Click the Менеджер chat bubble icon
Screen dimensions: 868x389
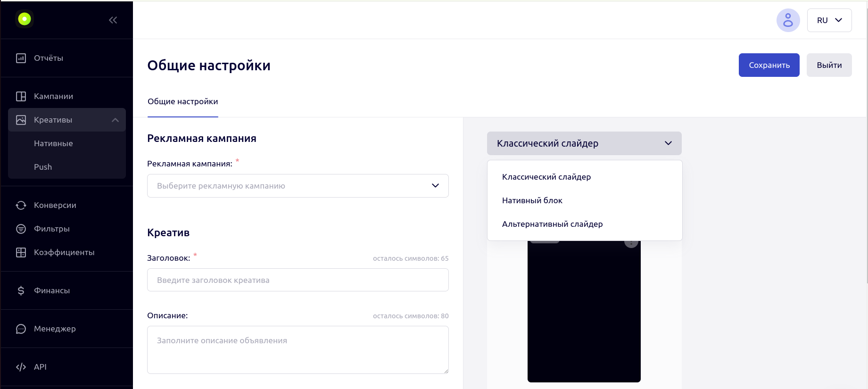tap(21, 329)
